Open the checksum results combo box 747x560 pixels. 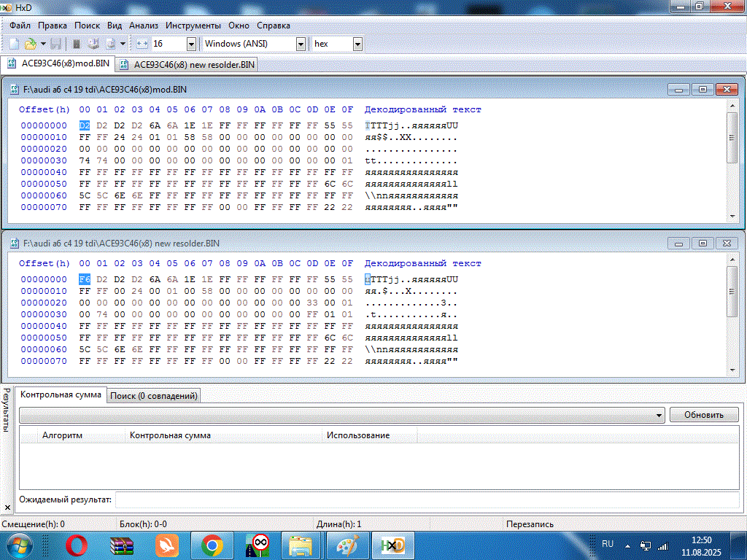(x=342, y=415)
